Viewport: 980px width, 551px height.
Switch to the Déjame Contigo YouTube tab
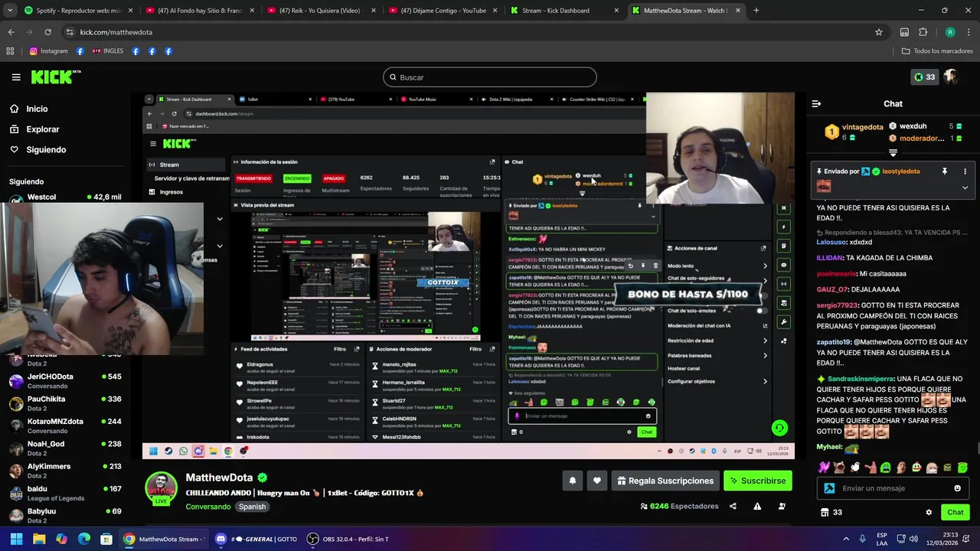(443, 11)
